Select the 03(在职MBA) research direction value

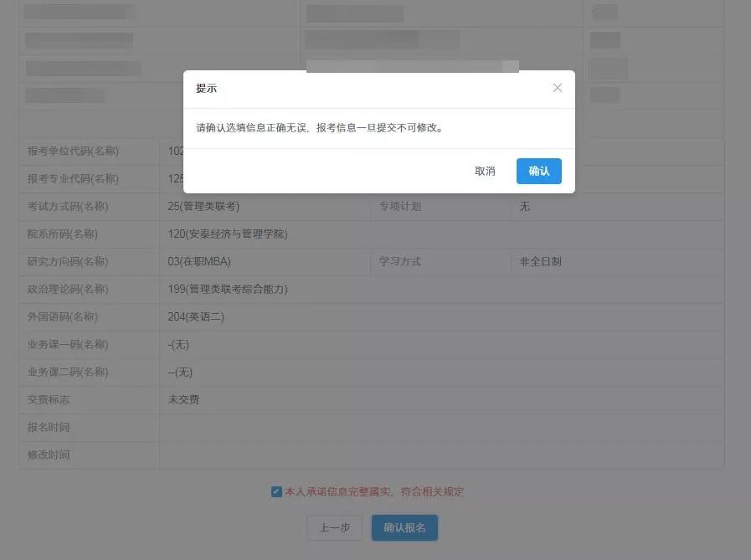[199, 262]
